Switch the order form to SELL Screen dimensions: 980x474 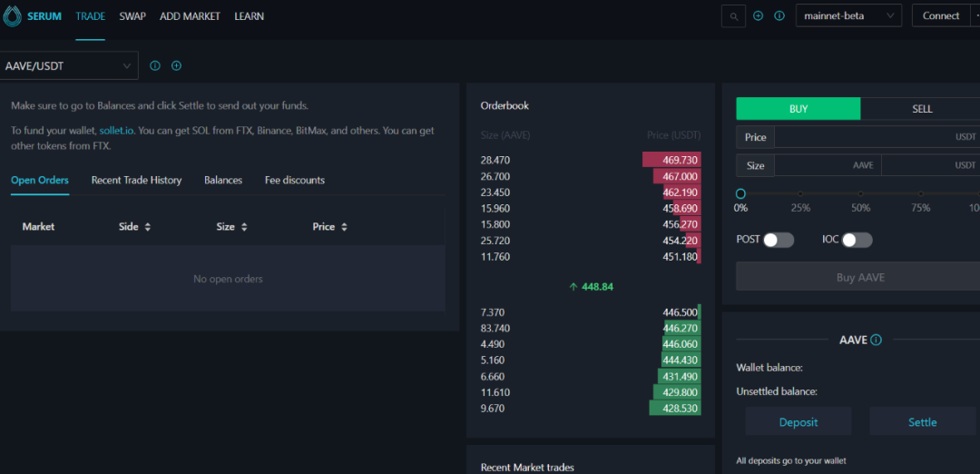pos(921,109)
